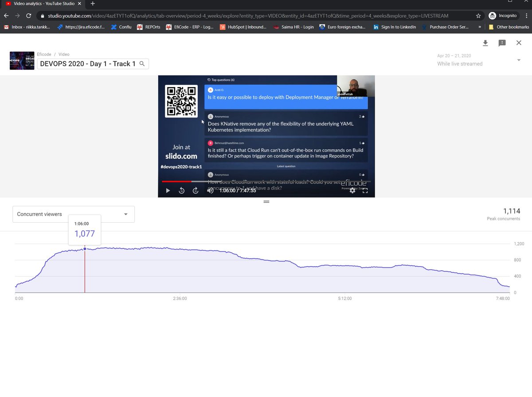Click the Video breadcrumb link
Image resolution: width=532 pixels, height=397 pixels.
click(64, 55)
